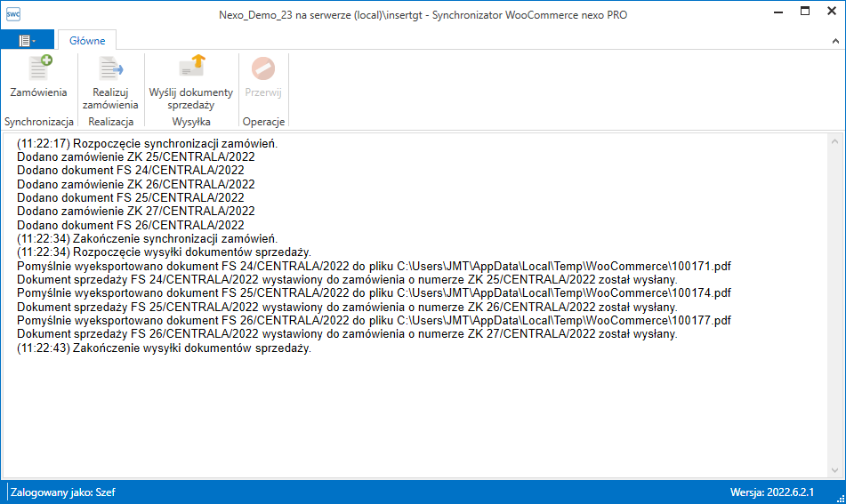
Task: Click the Zamówienia button label
Action: click(x=39, y=92)
